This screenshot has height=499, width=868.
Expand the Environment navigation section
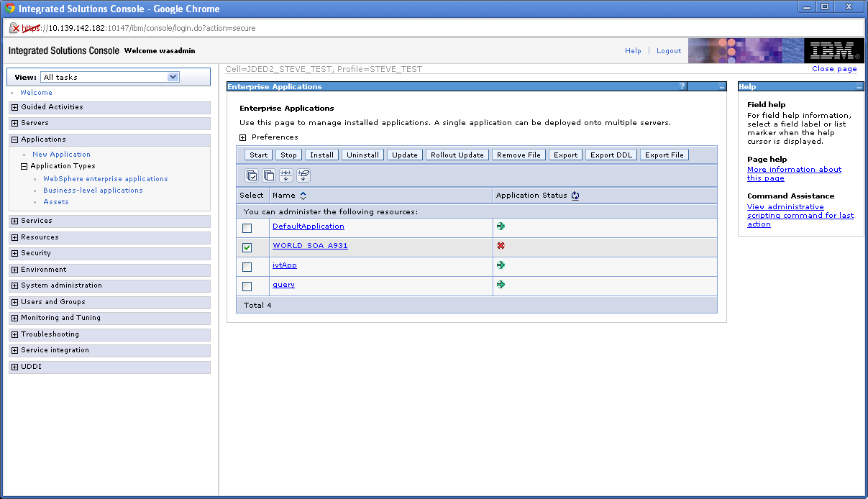pos(15,270)
